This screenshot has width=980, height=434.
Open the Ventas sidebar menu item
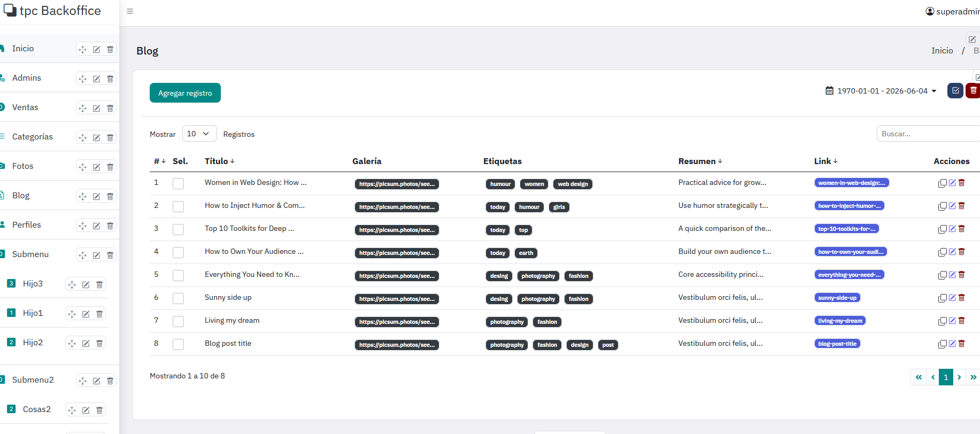click(25, 107)
